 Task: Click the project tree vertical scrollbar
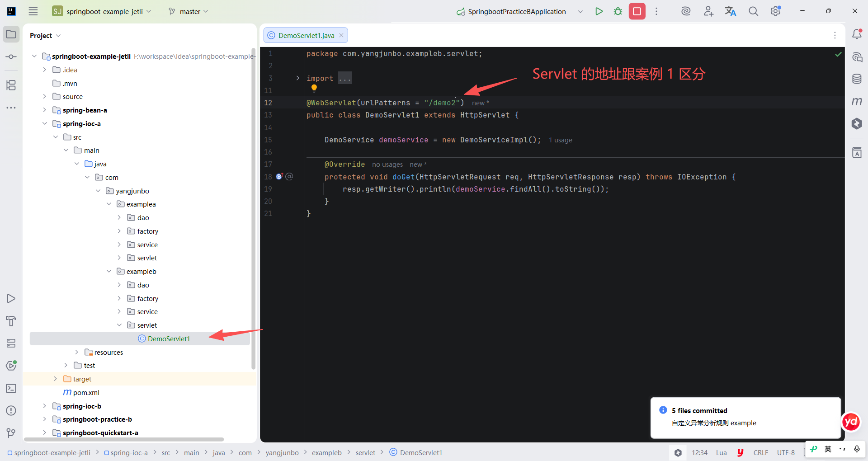click(x=253, y=209)
